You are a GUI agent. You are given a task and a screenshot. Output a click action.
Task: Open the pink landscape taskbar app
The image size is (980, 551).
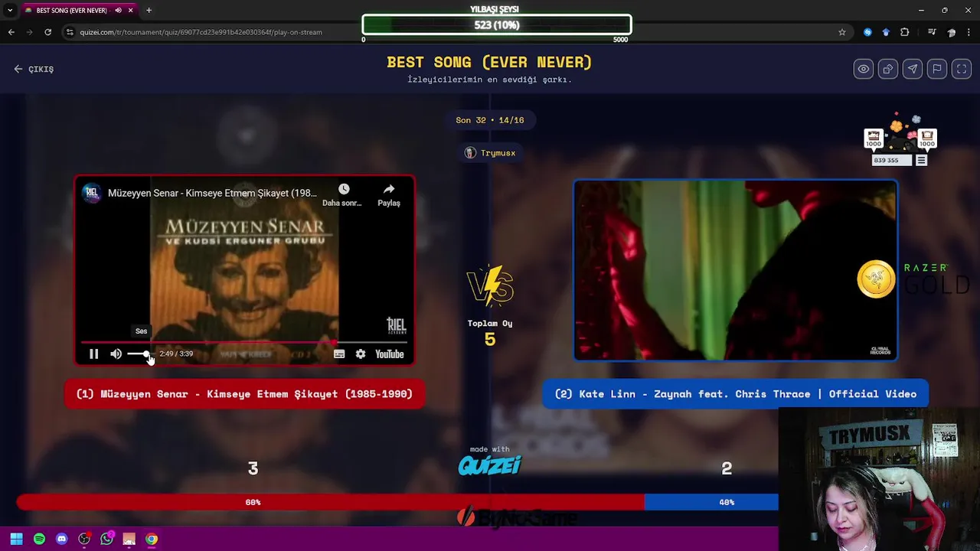pos(129,539)
